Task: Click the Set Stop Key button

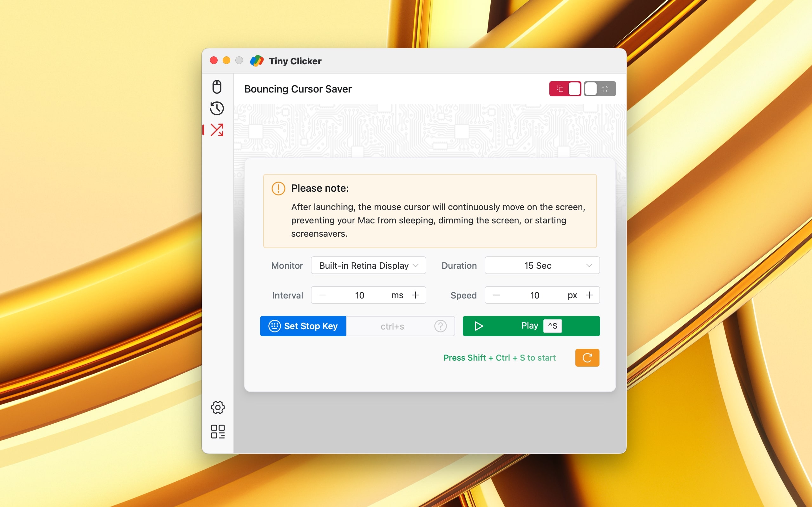Action: tap(303, 326)
